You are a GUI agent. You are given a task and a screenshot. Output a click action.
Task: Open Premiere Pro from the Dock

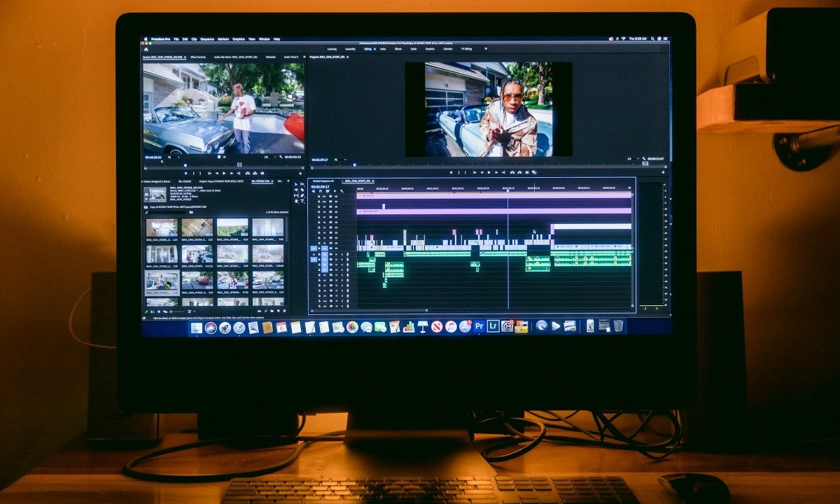click(x=479, y=326)
